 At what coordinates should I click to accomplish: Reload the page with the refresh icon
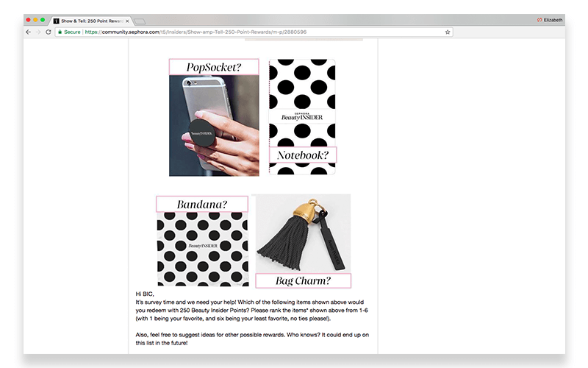click(48, 32)
